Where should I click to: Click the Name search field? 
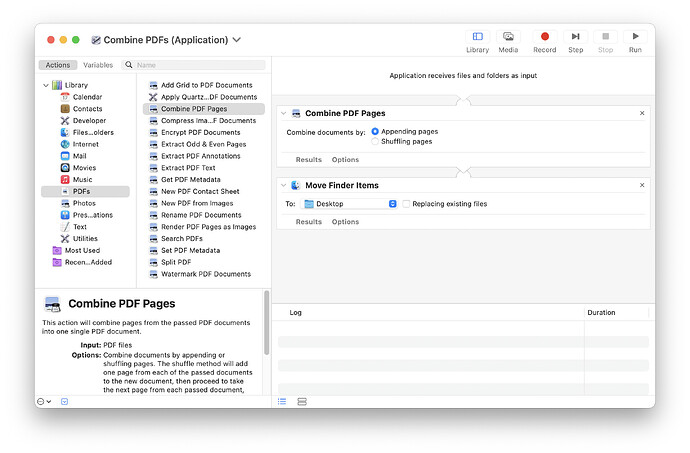[x=195, y=65]
